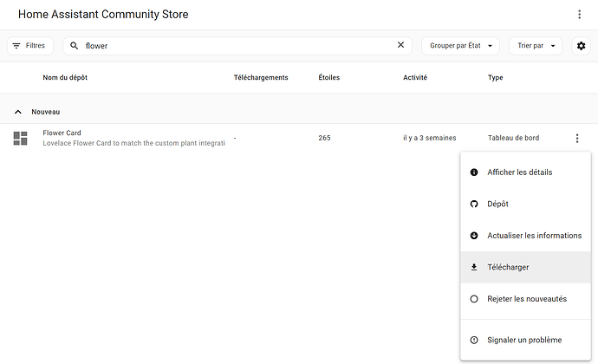Open the Filtres filter panel
This screenshot has height=364, width=598.
(30, 45)
